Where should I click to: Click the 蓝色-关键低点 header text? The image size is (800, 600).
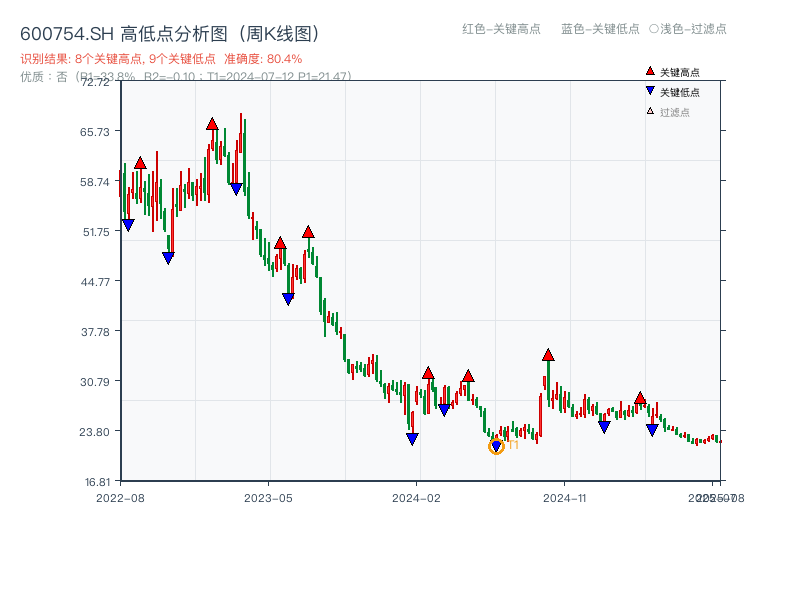click(600, 29)
